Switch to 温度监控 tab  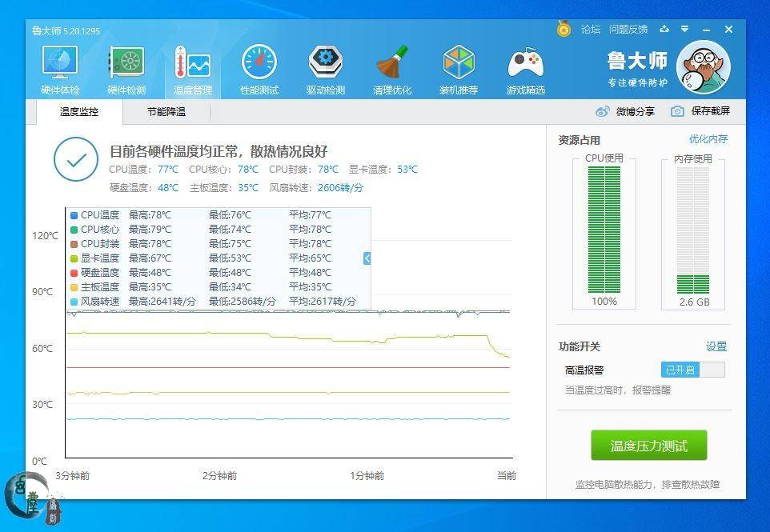[x=79, y=112]
